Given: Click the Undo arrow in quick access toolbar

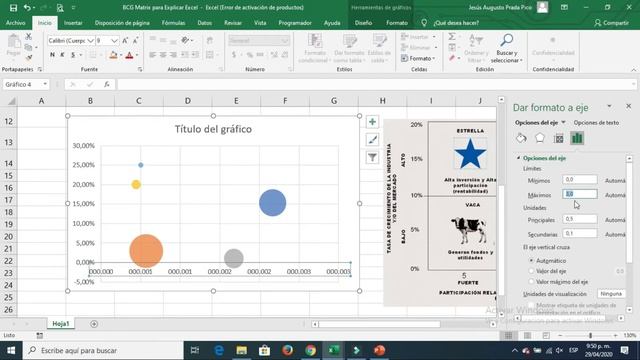Looking at the screenshot, I should [27, 8].
